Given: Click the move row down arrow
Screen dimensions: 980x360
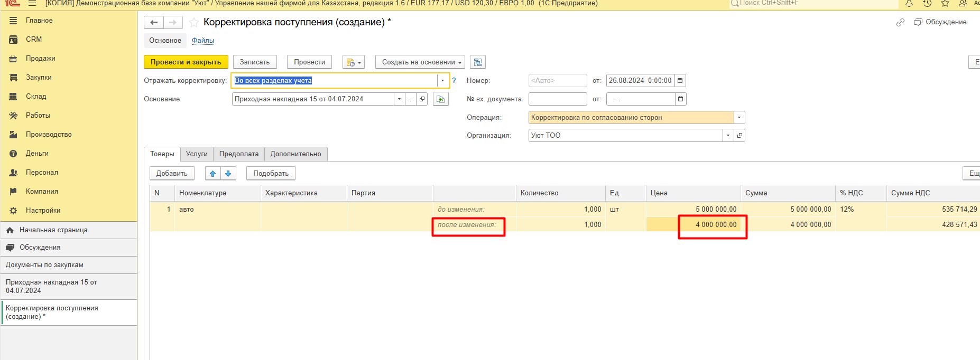Looking at the screenshot, I should tap(228, 173).
